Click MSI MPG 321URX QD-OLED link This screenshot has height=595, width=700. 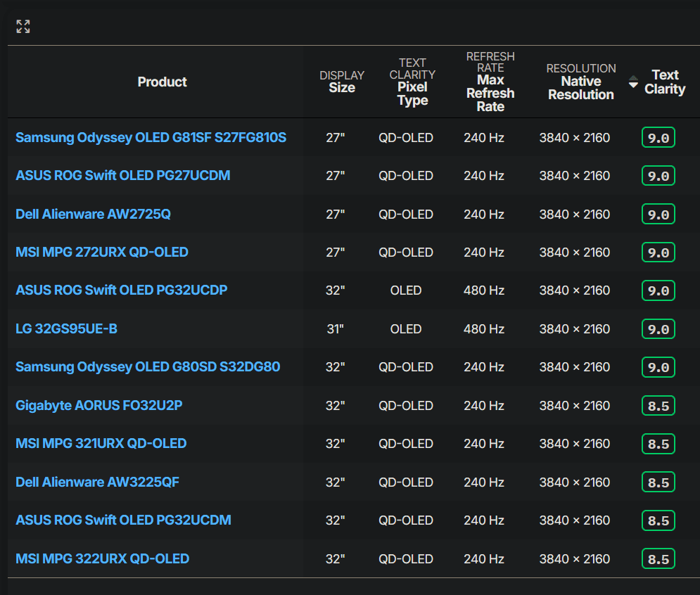click(101, 443)
